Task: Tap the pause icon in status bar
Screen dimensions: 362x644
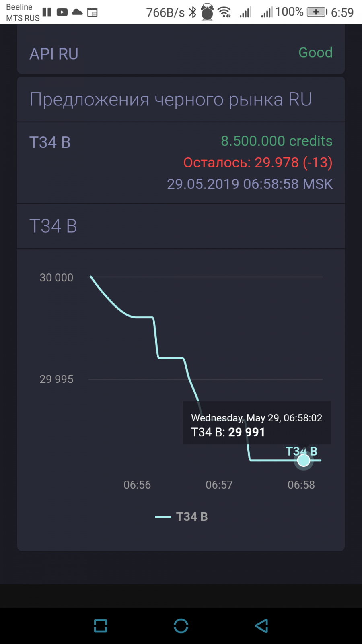Action: click(x=47, y=12)
